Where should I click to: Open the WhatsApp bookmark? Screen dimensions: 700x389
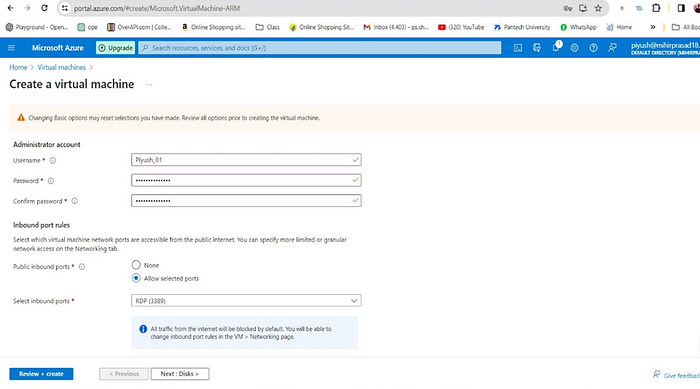[x=578, y=27]
